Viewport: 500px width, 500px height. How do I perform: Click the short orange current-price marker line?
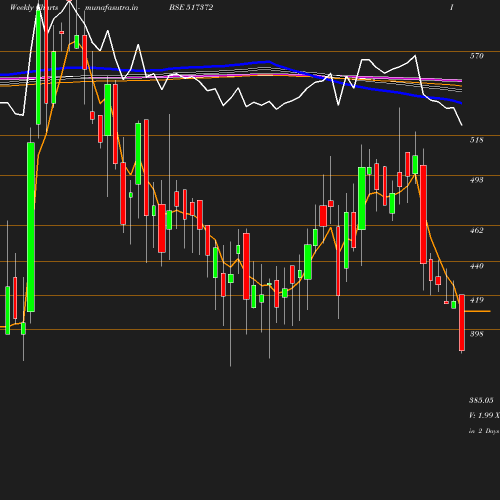(x=477, y=311)
